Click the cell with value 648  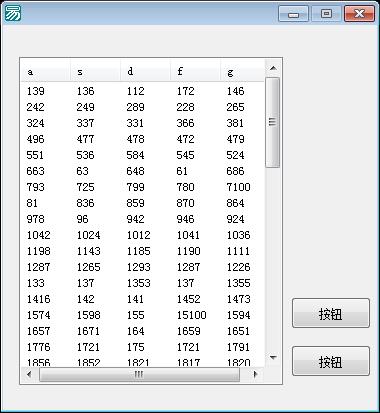(x=135, y=171)
